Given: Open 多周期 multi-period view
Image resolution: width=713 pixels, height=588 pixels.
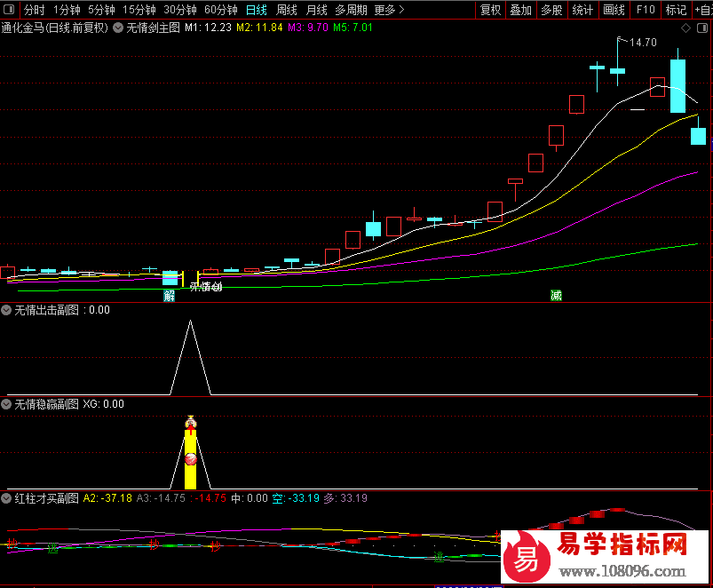Looking at the screenshot, I should (x=351, y=10).
